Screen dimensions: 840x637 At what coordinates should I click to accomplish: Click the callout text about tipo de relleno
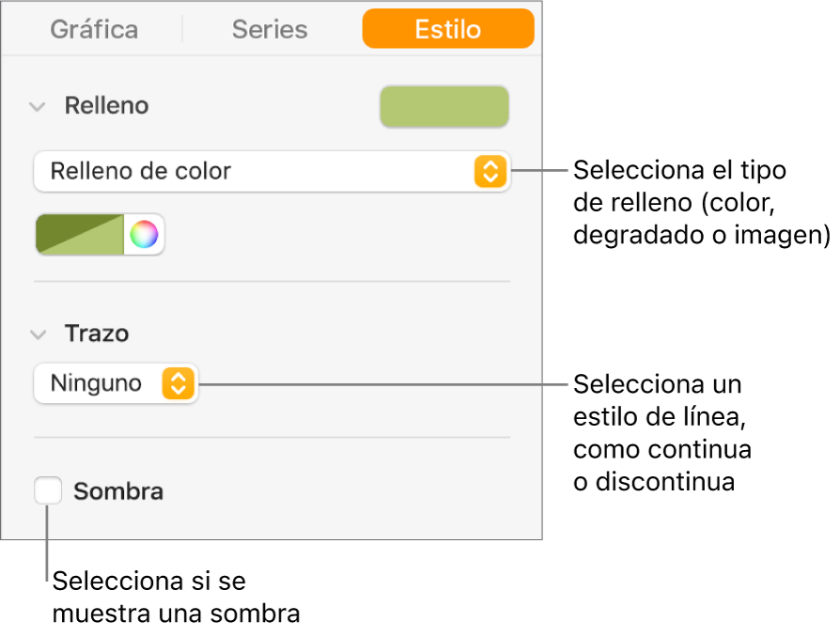click(700, 202)
